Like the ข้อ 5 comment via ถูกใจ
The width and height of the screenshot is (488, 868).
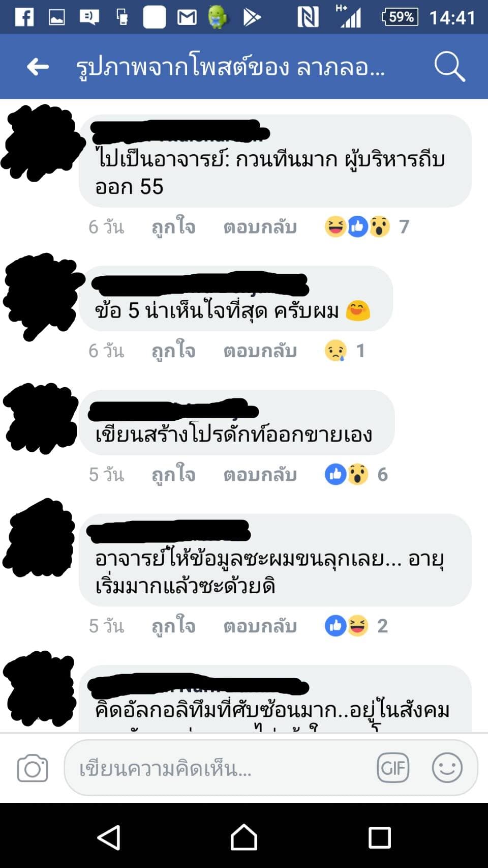click(x=173, y=351)
